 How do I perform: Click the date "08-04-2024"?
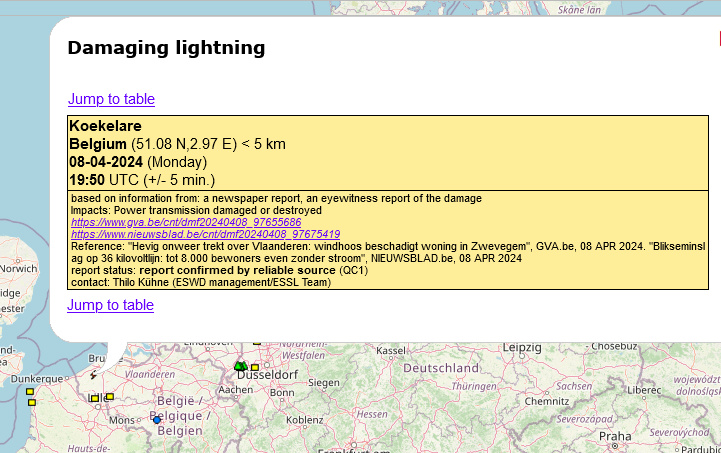106,162
